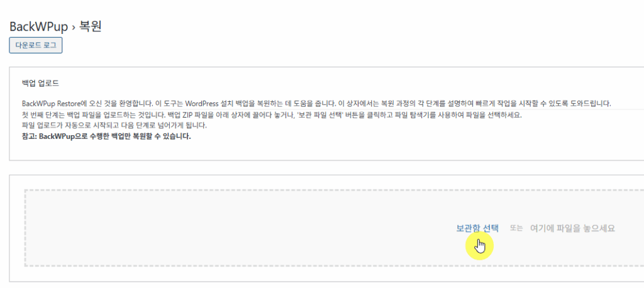
Task: Click the 백업 업로드 section heading
Action: pyautogui.click(x=40, y=84)
